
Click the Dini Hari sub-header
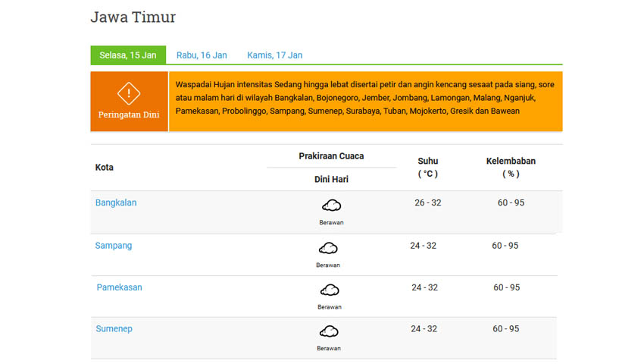tap(331, 179)
